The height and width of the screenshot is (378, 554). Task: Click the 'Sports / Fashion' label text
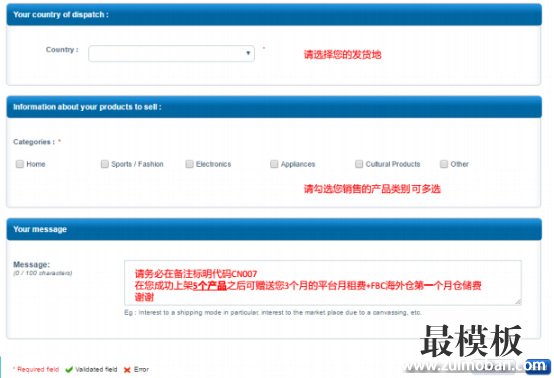tap(137, 164)
